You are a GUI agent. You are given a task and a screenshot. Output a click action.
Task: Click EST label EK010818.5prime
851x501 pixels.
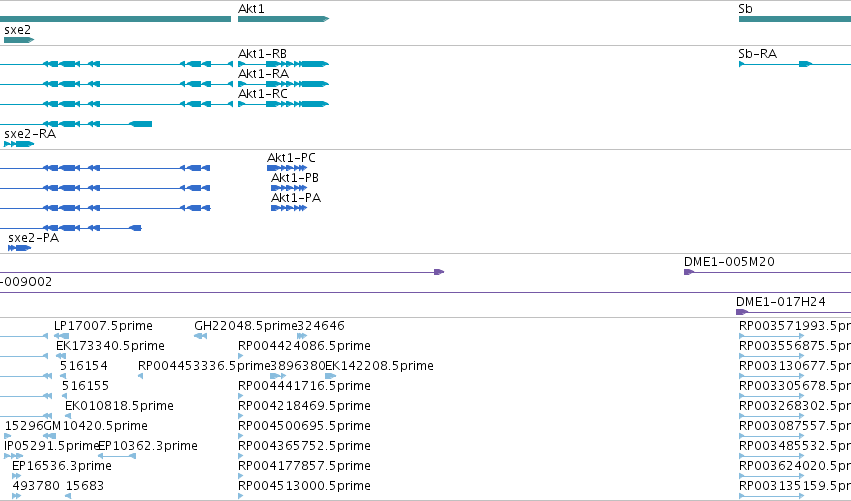point(119,406)
